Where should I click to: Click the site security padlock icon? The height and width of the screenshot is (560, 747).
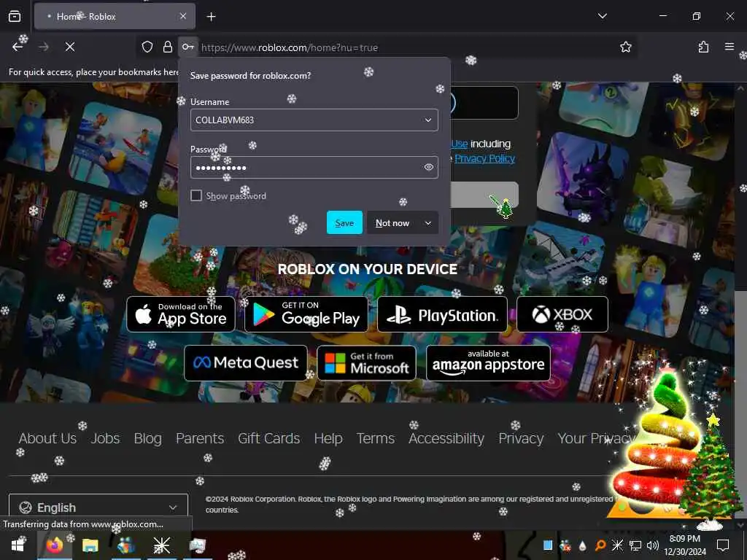click(168, 47)
